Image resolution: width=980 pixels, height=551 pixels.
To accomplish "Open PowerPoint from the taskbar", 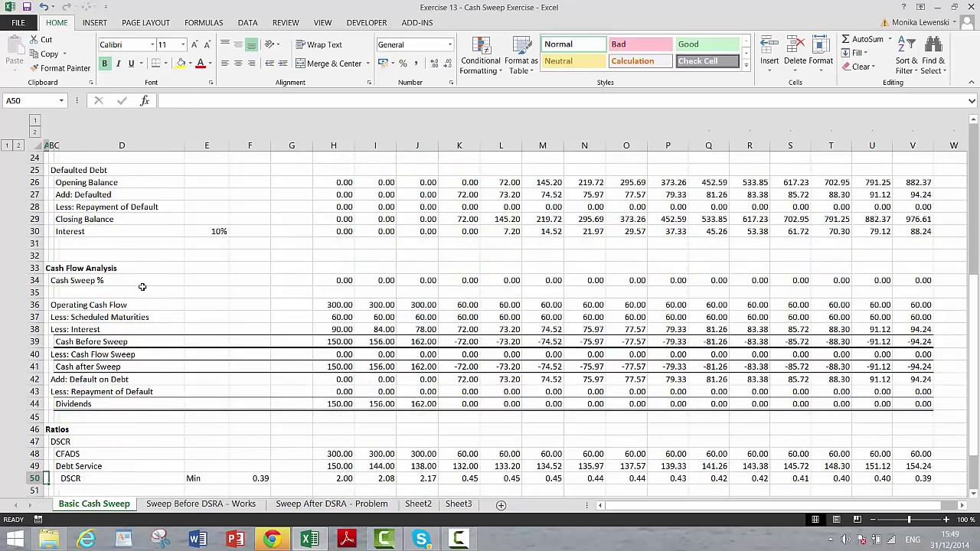I will click(235, 539).
